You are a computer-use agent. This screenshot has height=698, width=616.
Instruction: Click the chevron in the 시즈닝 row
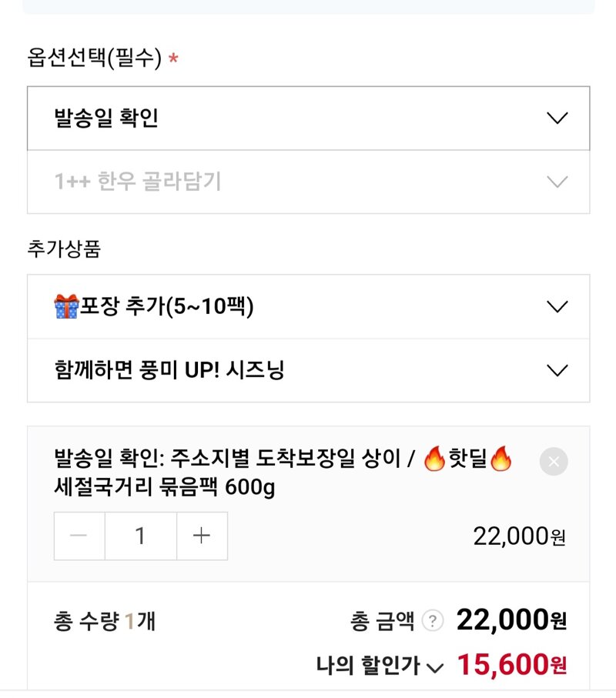(x=557, y=370)
